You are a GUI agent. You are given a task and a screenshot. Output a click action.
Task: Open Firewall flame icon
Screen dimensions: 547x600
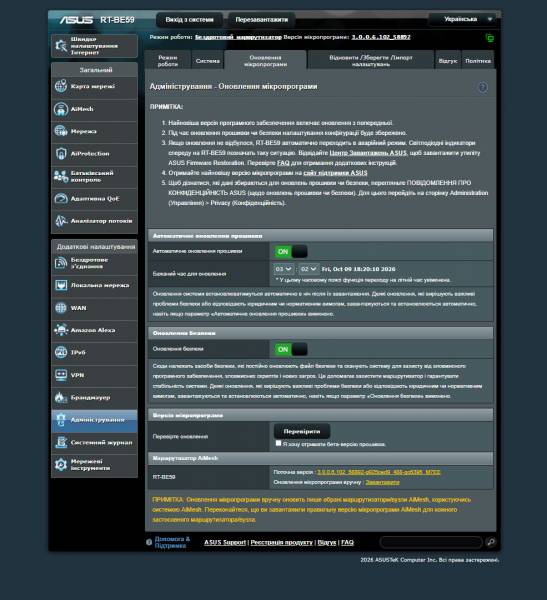pyautogui.click(x=61, y=398)
